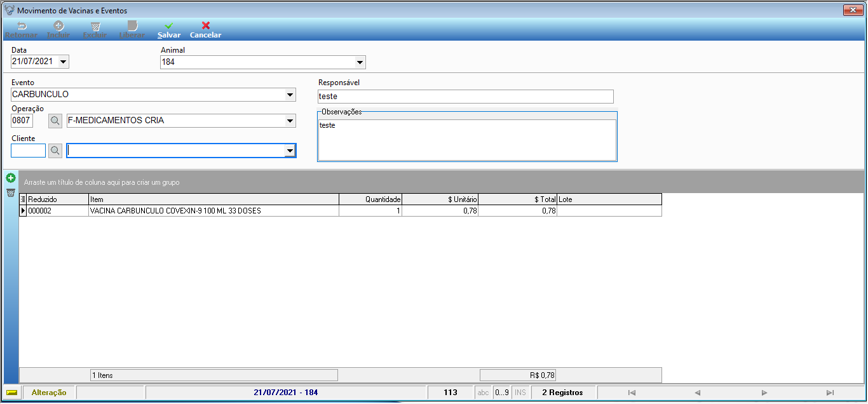Click the 2 Registros status entry
The width and height of the screenshot is (868, 404).
(562, 393)
